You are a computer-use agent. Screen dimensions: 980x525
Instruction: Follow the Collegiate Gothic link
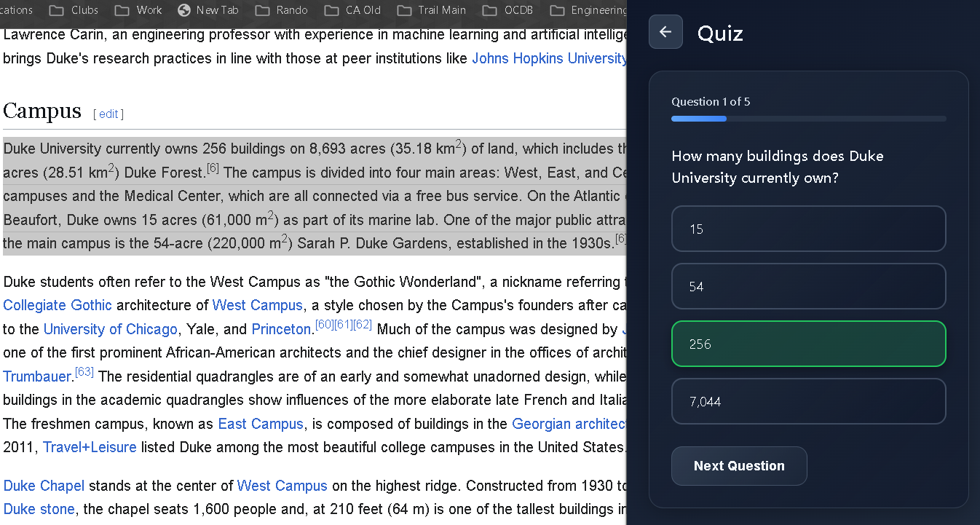tap(58, 305)
